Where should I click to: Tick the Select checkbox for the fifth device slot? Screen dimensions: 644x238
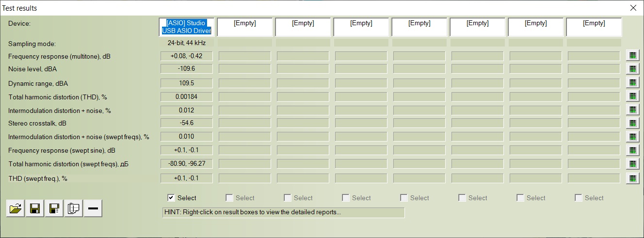pyautogui.click(x=403, y=198)
